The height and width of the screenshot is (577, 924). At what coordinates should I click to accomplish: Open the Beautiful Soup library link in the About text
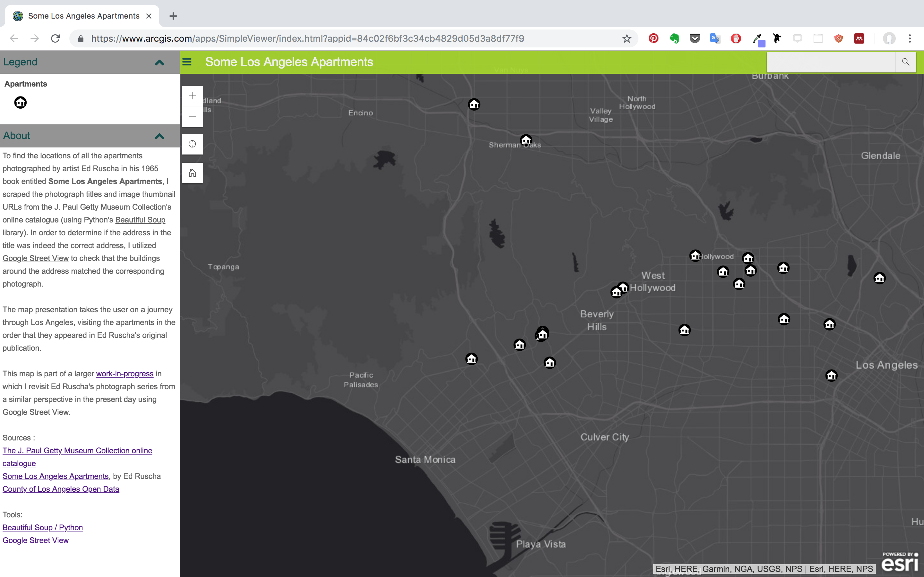(140, 220)
